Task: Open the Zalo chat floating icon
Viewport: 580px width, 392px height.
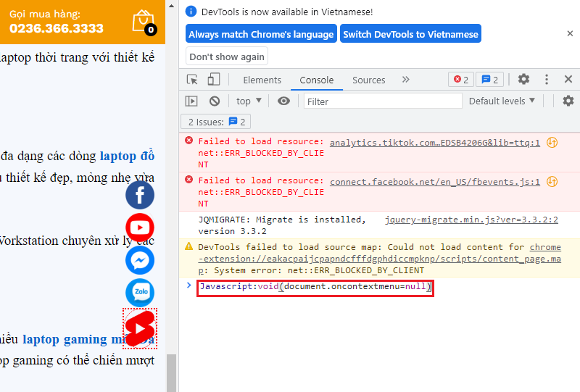Action: pos(140,293)
